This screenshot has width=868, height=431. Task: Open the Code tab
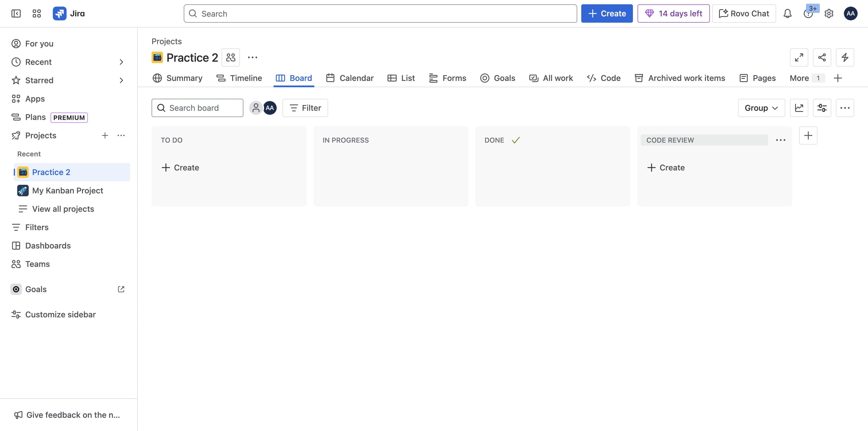point(603,78)
